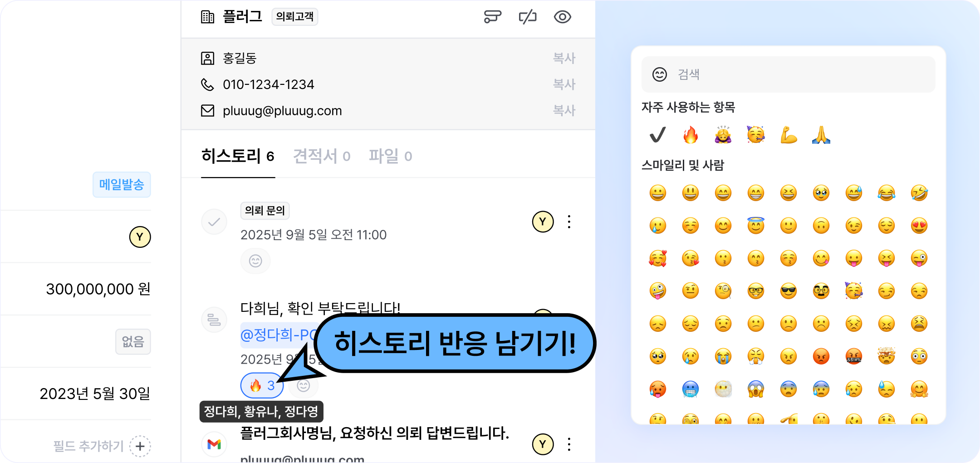Pick the flexed biceps emoji
This screenshot has width=980, height=463.
tap(789, 135)
